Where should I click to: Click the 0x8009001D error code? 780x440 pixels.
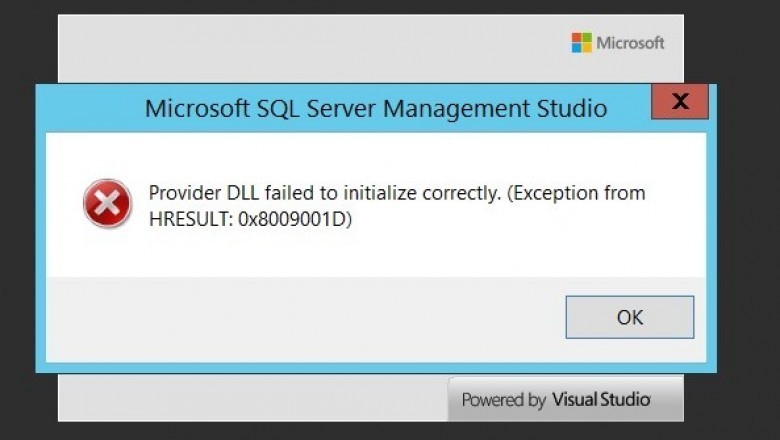(x=296, y=219)
